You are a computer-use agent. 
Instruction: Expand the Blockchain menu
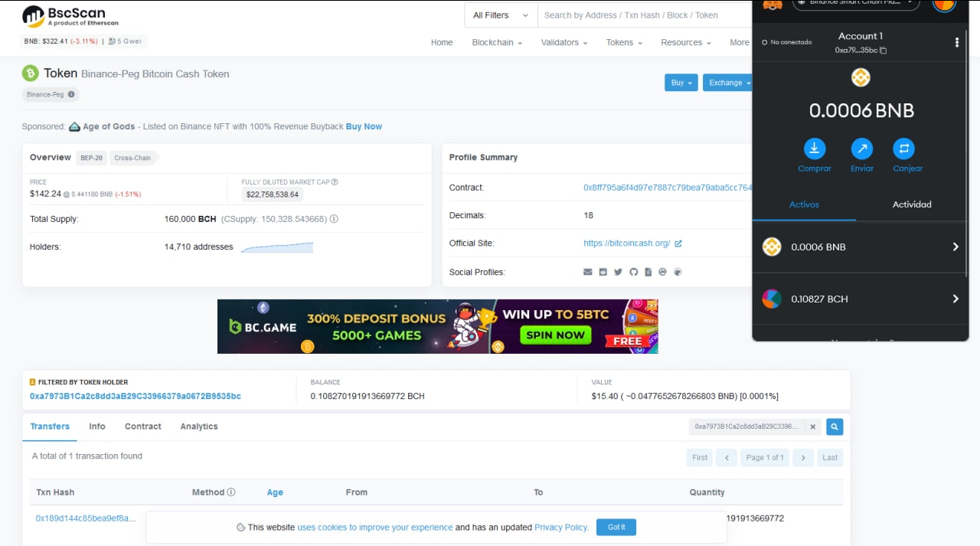[497, 42]
